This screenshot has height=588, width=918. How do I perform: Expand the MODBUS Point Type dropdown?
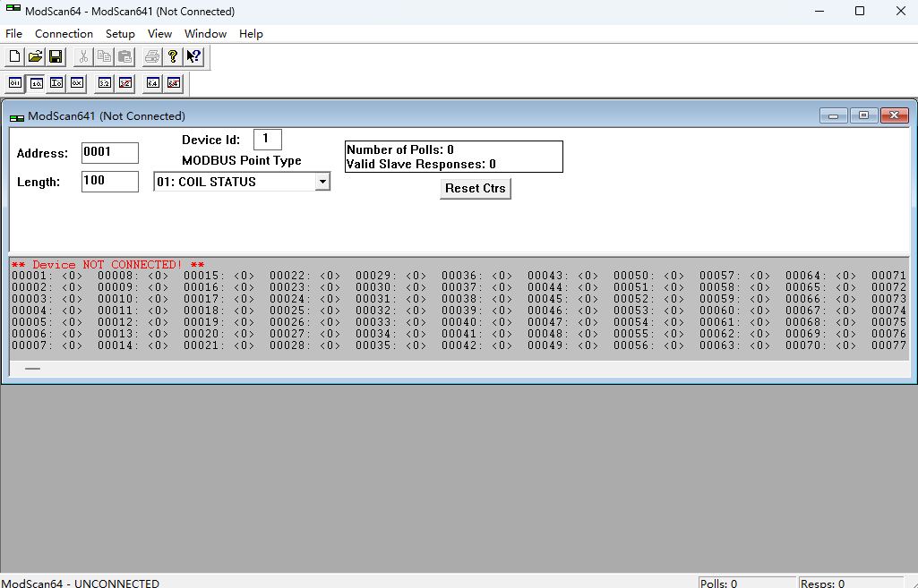[x=322, y=182]
